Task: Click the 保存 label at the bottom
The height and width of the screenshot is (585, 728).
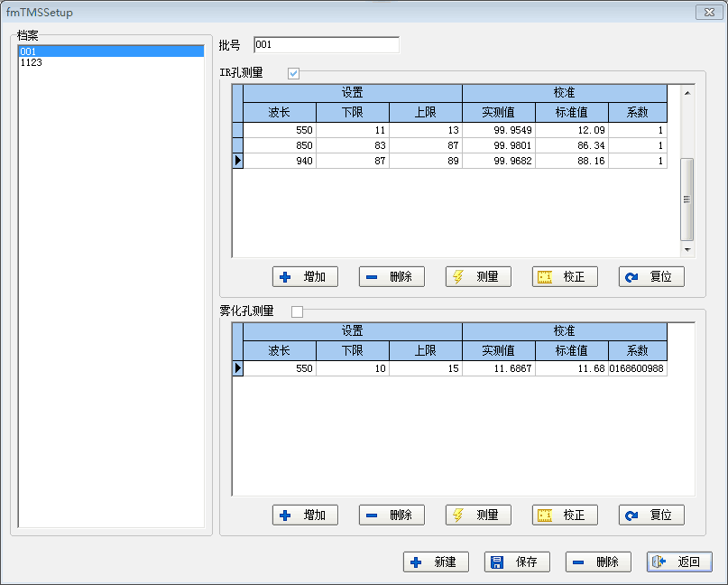Action: tap(526, 562)
